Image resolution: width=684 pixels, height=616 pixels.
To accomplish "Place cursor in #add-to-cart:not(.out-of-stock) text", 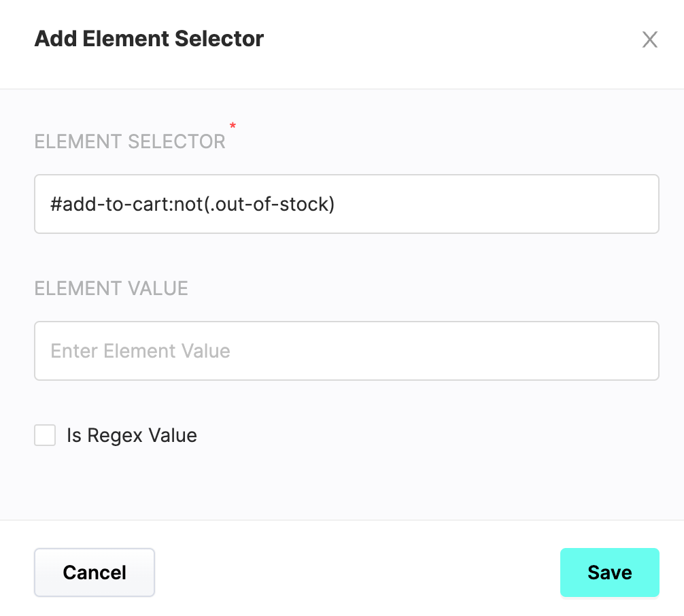I will coord(192,204).
